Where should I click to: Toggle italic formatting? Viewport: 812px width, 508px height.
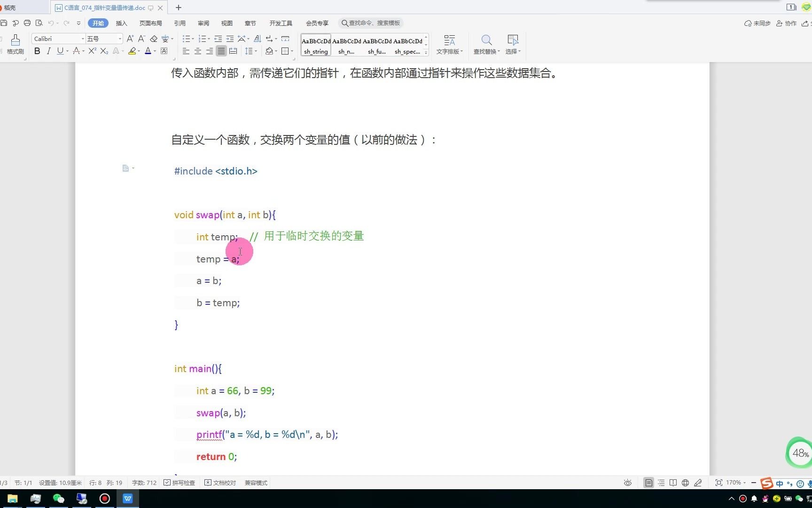[x=48, y=51]
